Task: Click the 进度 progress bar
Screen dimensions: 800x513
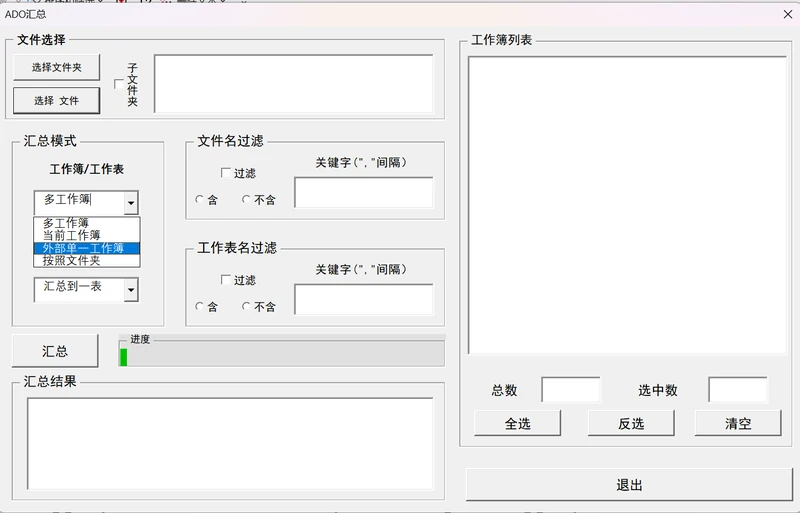Action: tap(282, 354)
